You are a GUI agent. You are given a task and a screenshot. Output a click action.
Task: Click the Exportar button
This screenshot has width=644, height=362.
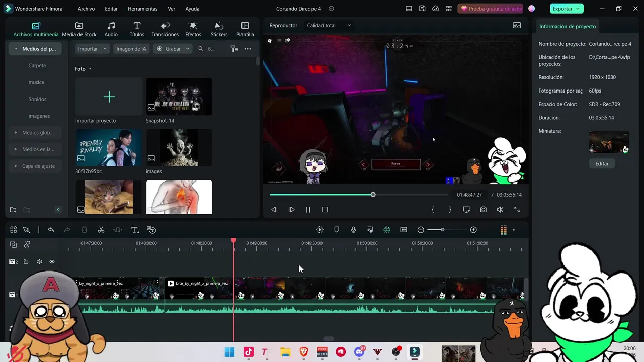(567, 9)
